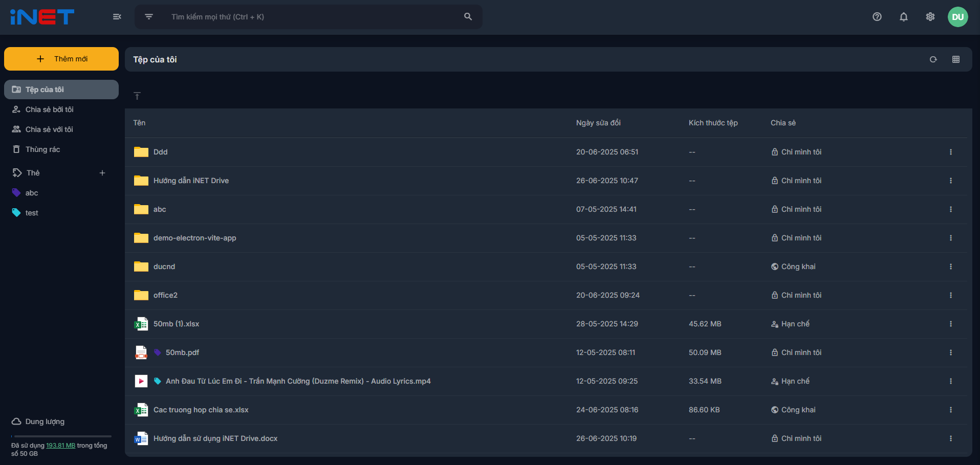
Task: Click the search magnifier icon
Action: coord(468,17)
